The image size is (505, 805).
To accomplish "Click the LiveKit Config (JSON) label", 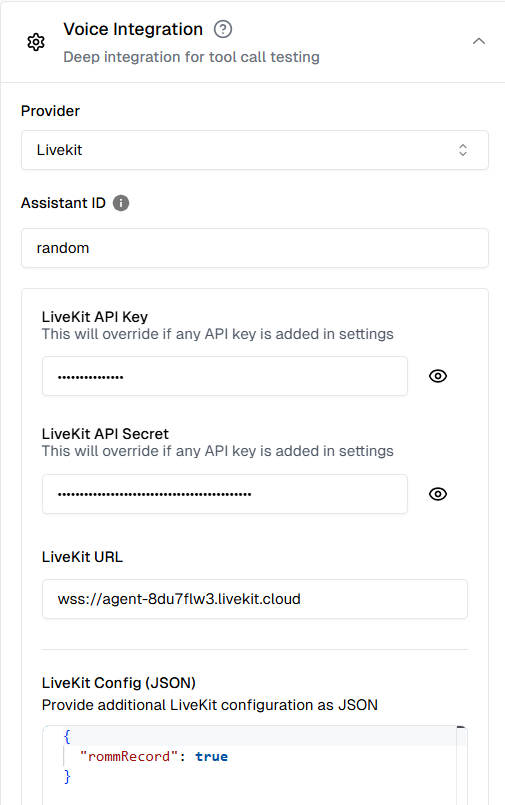I will point(119,683).
